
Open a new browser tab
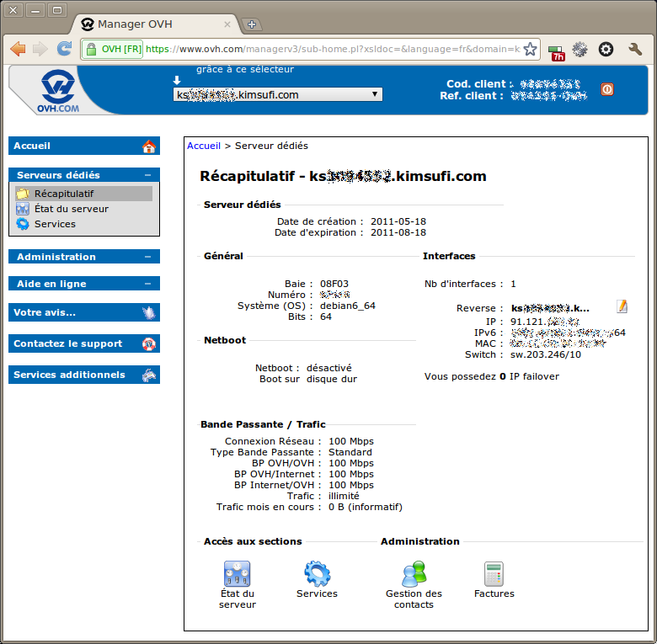tap(252, 24)
